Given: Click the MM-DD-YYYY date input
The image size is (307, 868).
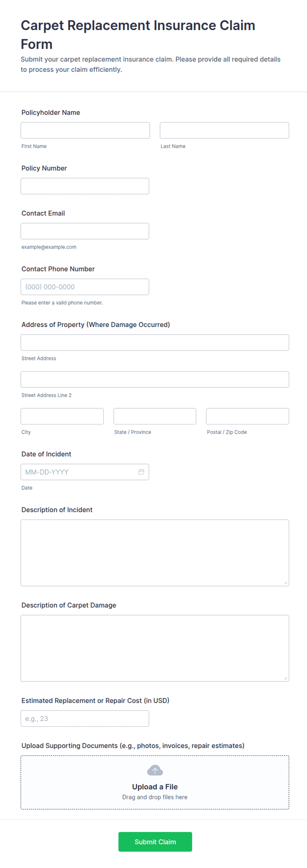Looking at the screenshot, I should point(85,472).
